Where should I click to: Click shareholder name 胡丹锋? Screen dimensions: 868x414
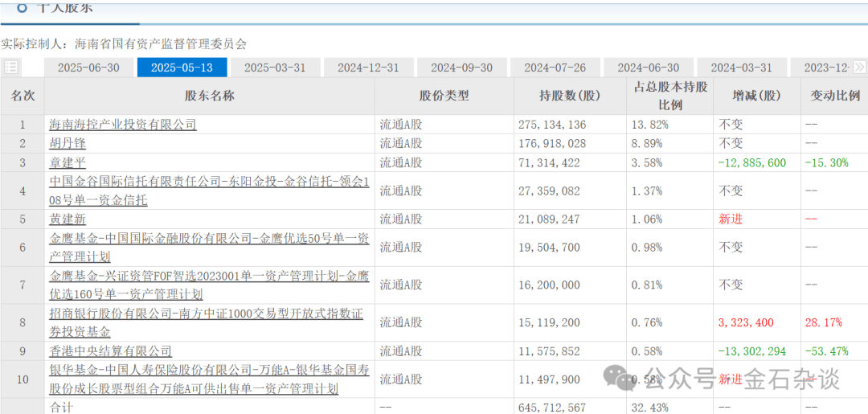pyautogui.click(x=68, y=143)
